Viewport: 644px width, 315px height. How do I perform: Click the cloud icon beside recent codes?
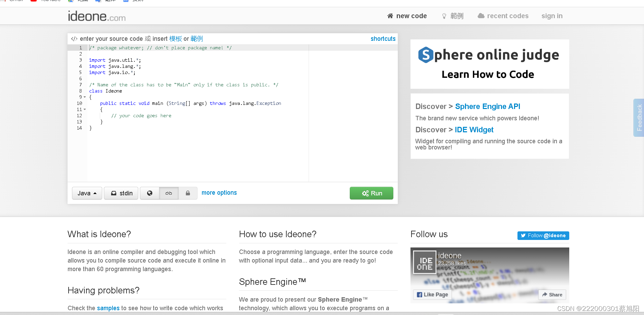[481, 16]
